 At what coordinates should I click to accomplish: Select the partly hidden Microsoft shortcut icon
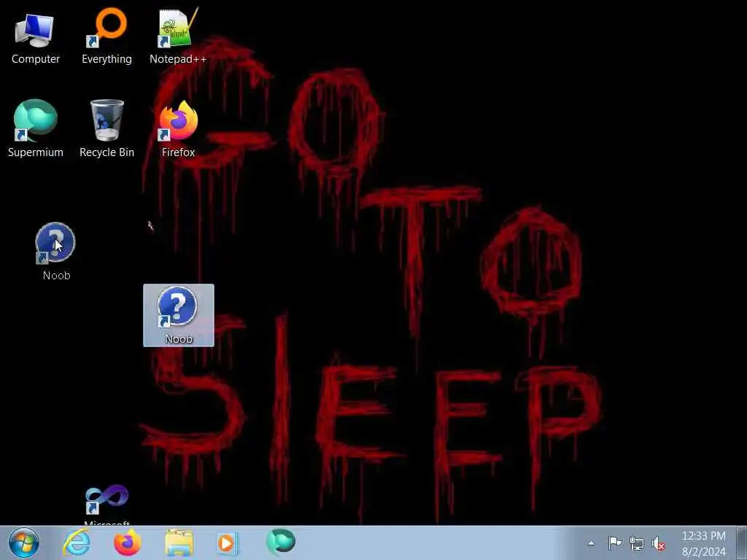107,505
